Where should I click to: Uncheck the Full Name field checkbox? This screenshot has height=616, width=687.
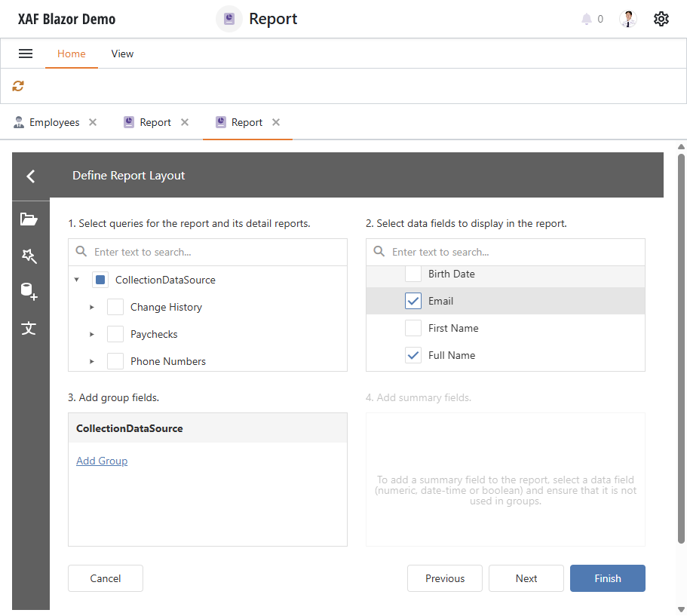tap(413, 354)
